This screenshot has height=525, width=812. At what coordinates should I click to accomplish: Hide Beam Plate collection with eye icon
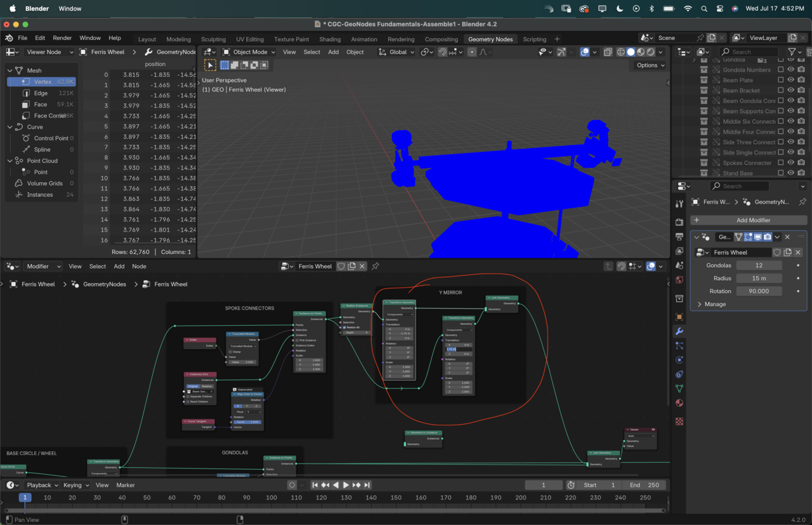(791, 81)
